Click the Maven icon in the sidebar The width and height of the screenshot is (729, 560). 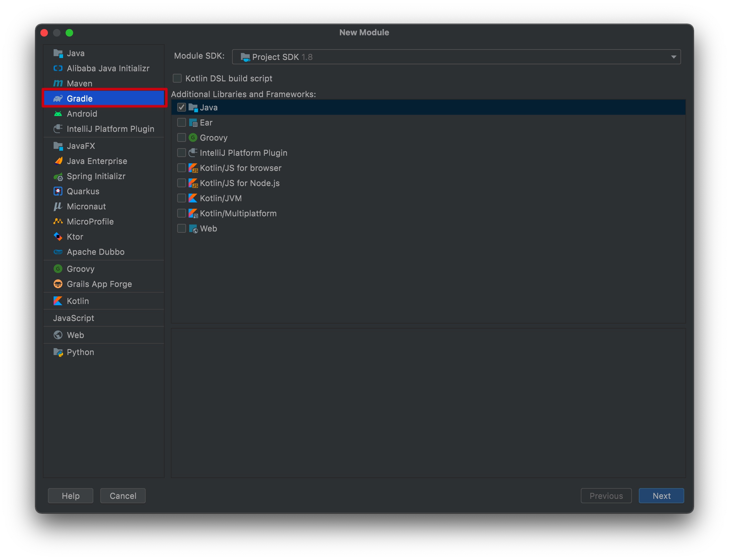[58, 83]
